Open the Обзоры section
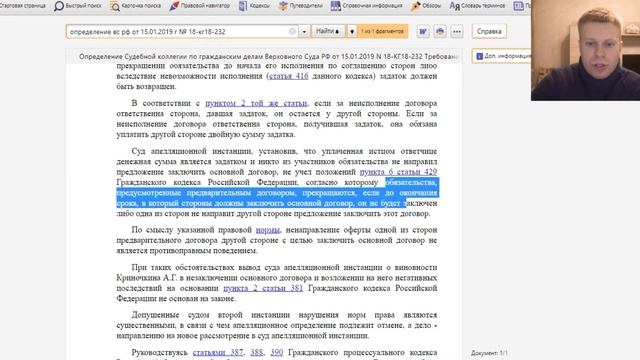640x360 pixels. point(426,6)
